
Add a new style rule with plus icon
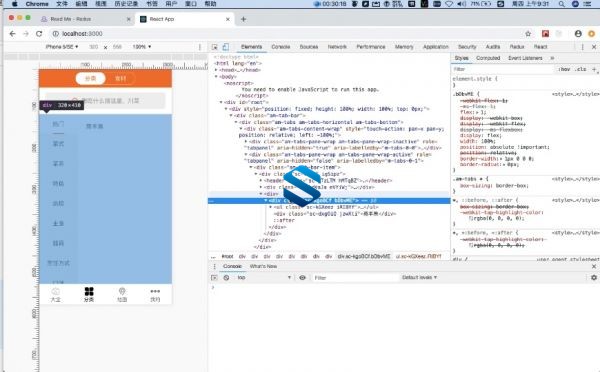tap(594, 69)
